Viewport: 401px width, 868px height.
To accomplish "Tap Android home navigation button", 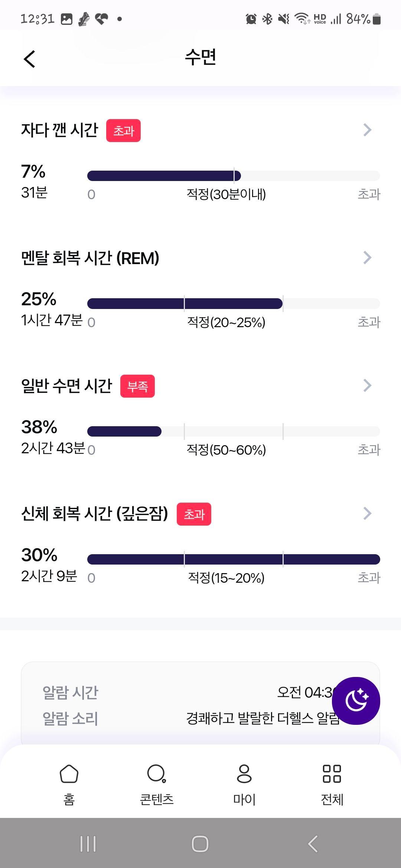I will [200, 844].
